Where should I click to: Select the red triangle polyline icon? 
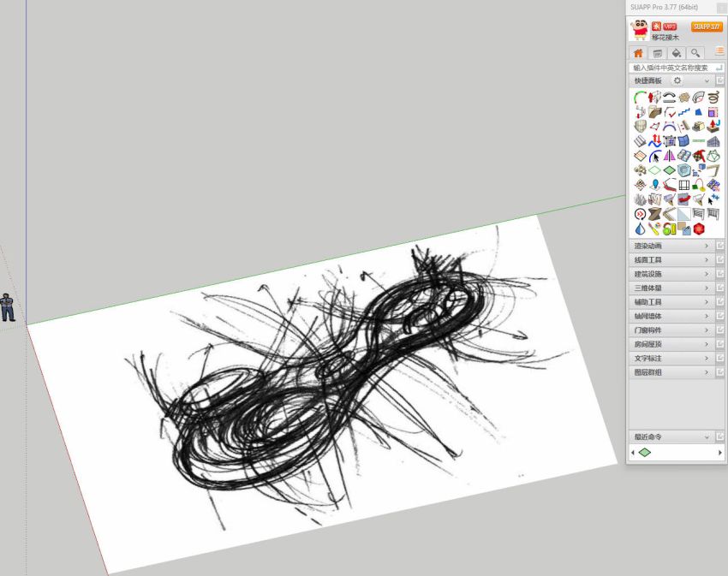point(654,127)
